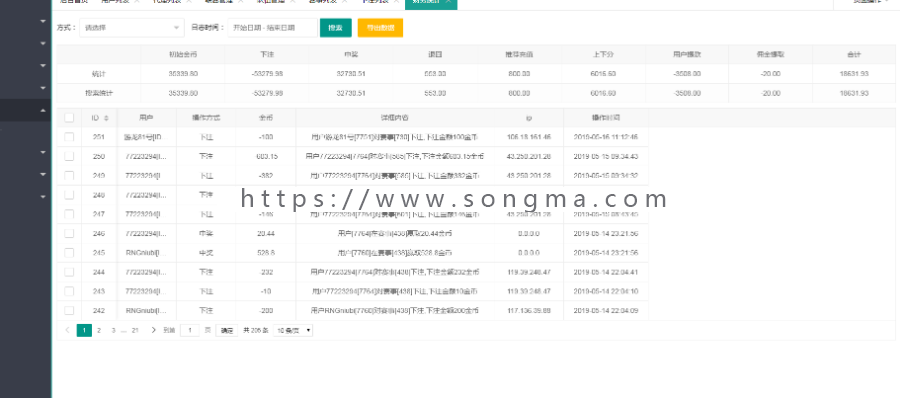This screenshot has height=398, width=900.
Task: Click the 日志时间 date range input
Action: pos(272,28)
